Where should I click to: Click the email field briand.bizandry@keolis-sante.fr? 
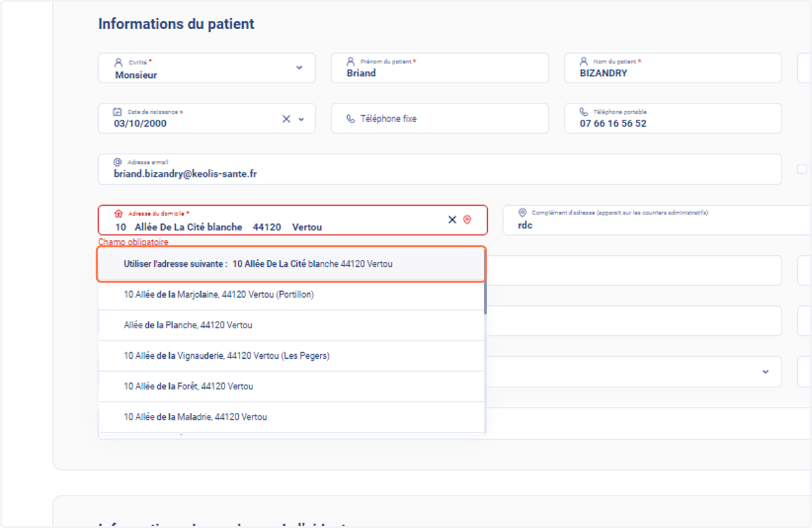440,169
